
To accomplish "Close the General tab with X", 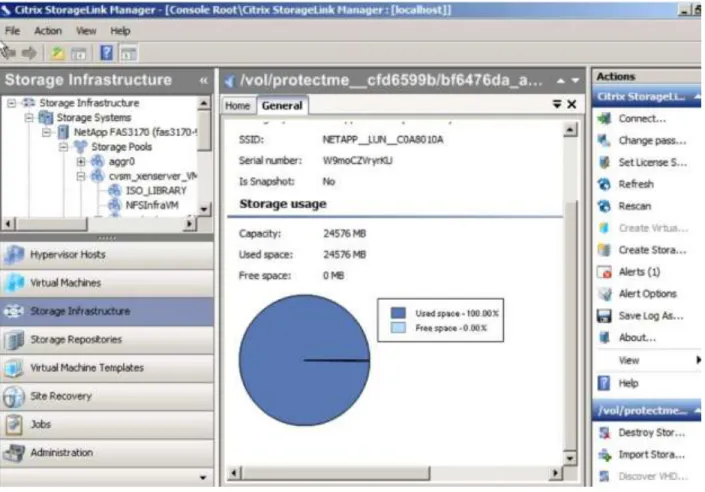I will tap(571, 104).
